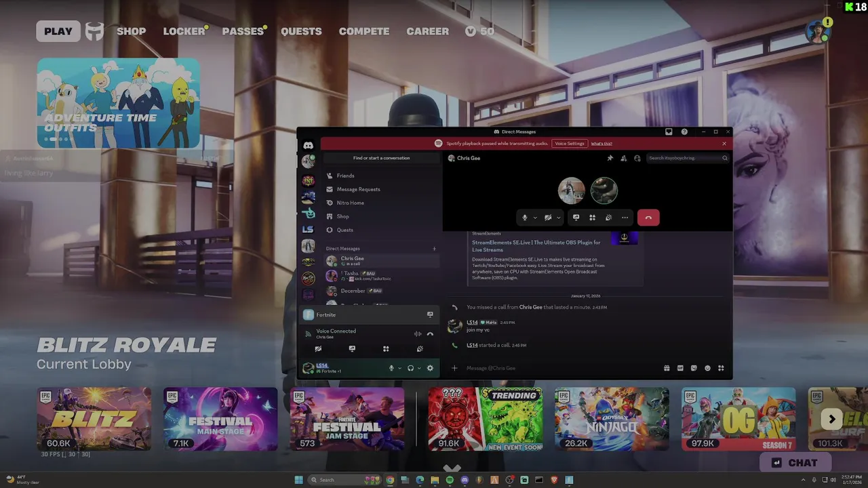Expand output device arrow in user panel
The height and width of the screenshot is (488, 868).
[x=419, y=368]
